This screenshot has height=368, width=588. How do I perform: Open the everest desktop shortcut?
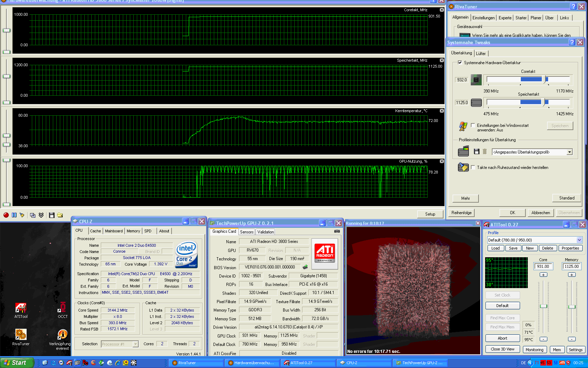click(62, 339)
